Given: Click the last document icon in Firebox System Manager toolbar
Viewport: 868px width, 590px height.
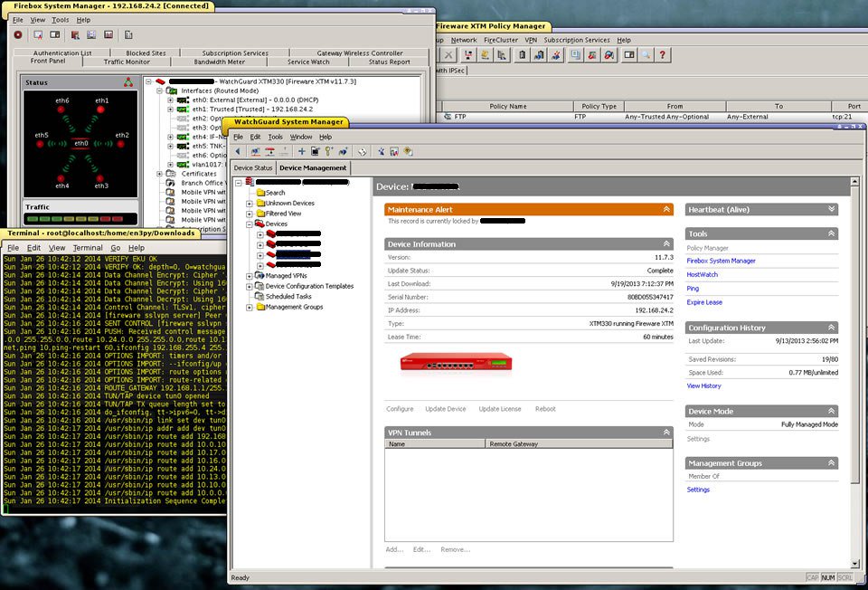Looking at the screenshot, I should (x=128, y=35).
